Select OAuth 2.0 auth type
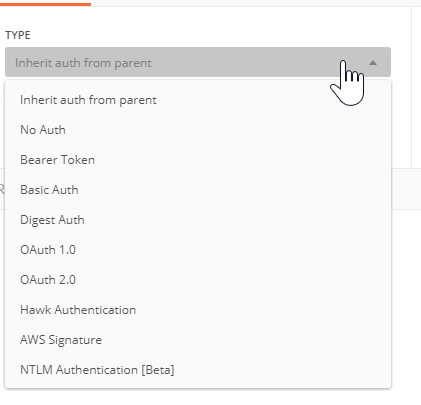421x405 pixels. [x=198, y=280]
